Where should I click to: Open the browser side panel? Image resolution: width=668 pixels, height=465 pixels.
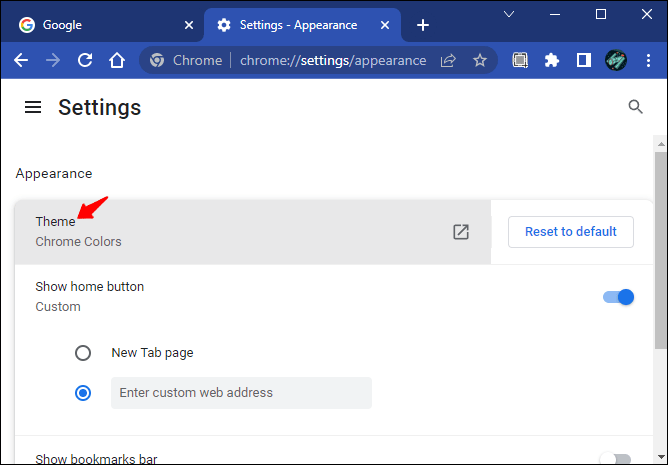(x=583, y=60)
